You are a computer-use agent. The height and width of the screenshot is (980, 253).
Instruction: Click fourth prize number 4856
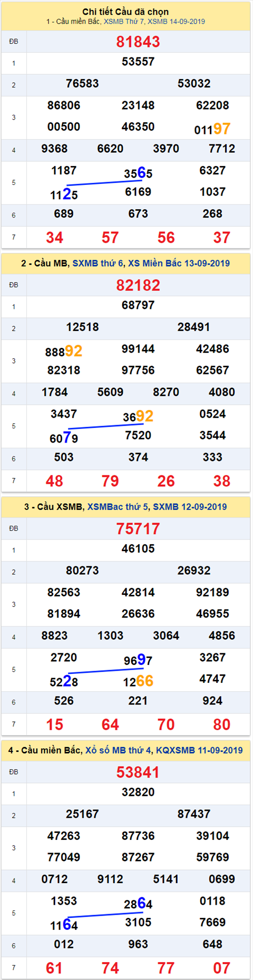pos(222,635)
